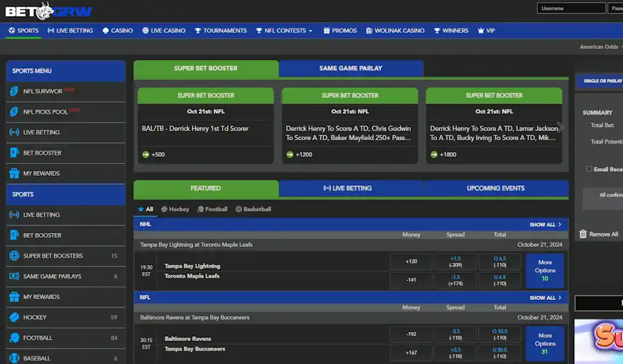Click the crown icon on VIP nav
This screenshot has width=623, height=364.
tap(481, 30)
